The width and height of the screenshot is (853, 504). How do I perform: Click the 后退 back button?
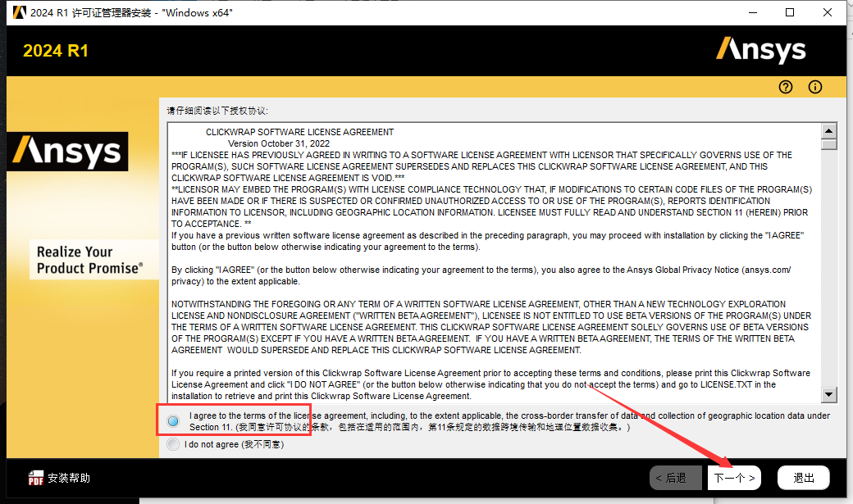point(676,478)
